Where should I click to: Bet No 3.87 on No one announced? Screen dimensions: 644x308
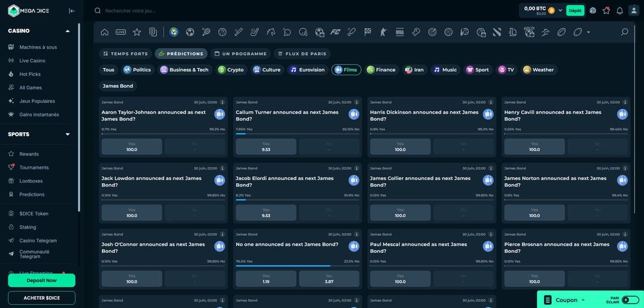(x=329, y=278)
